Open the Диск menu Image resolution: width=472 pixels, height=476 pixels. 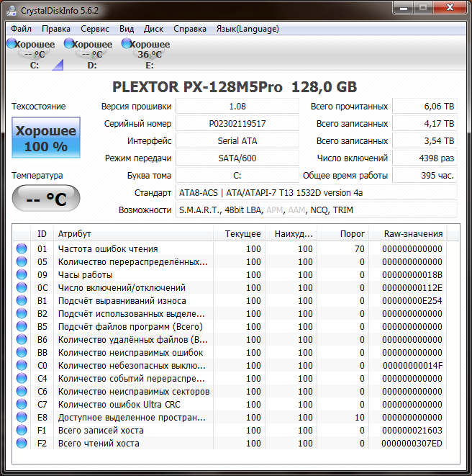(153, 29)
